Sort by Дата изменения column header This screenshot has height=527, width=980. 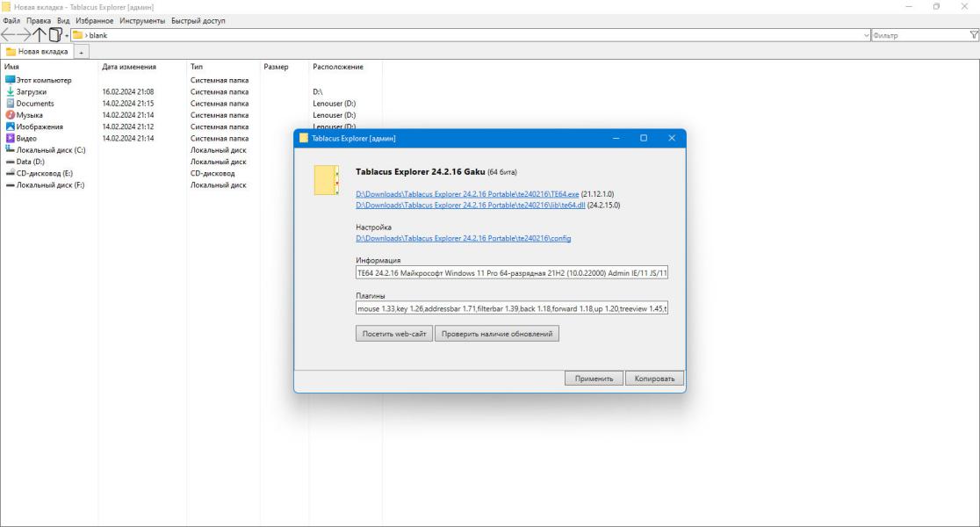tap(129, 67)
